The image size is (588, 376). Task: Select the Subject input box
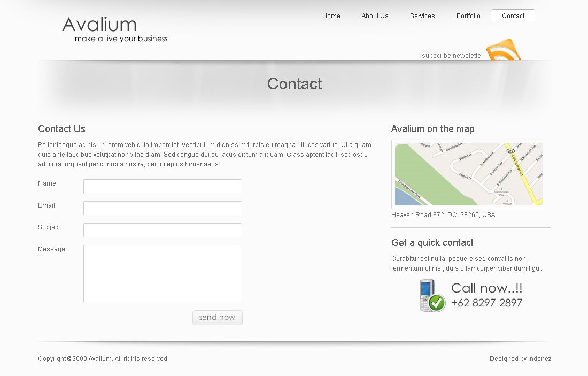click(163, 230)
